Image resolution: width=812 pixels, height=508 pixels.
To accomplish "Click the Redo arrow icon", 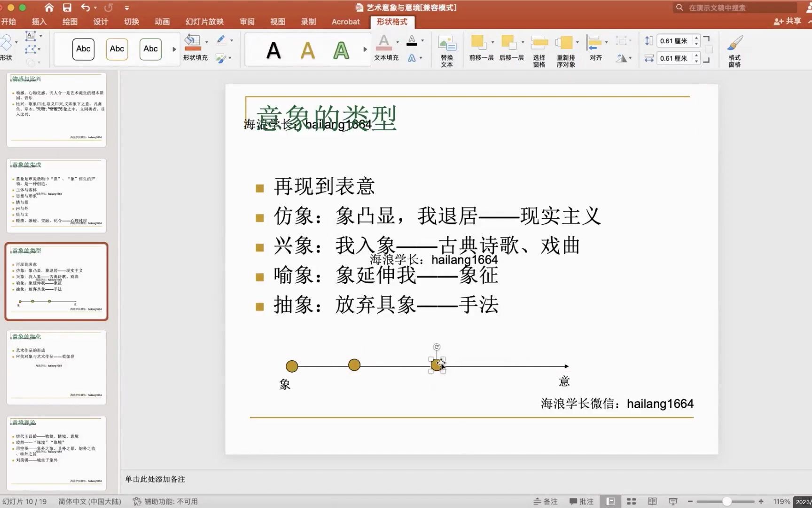I will pyautogui.click(x=109, y=8).
